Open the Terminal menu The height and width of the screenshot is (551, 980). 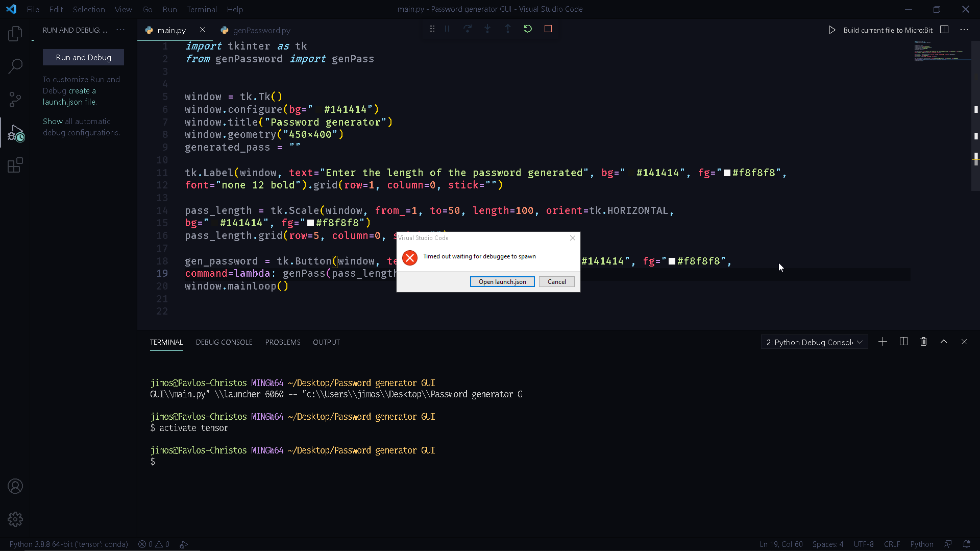202,9
